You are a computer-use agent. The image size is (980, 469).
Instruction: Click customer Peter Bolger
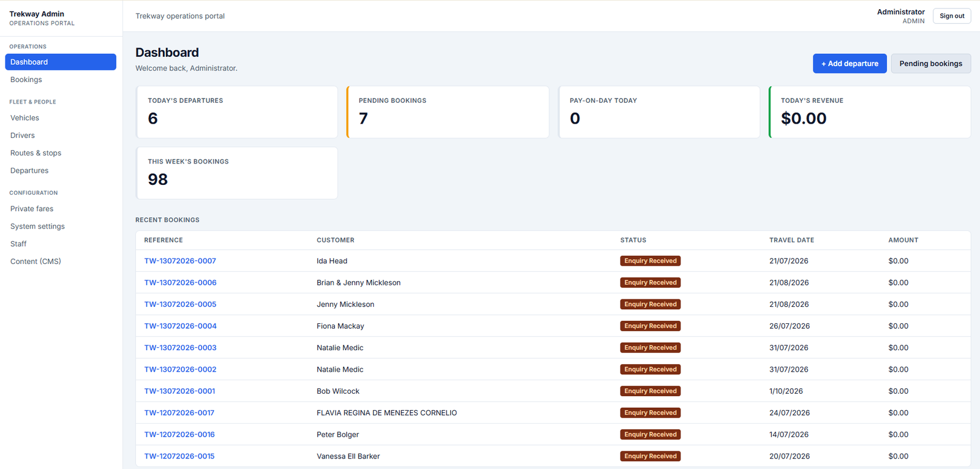coord(337,435)
